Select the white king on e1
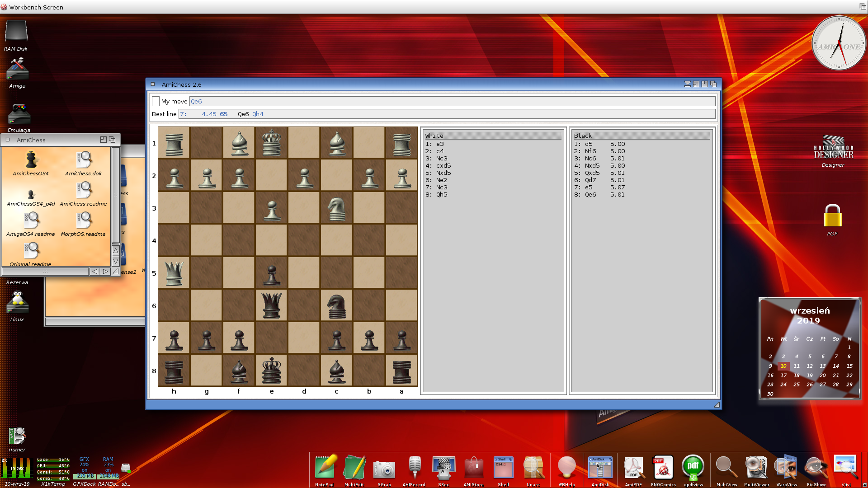Image resolution: width=868 pixels, height=488 pixels. [272, 143]
